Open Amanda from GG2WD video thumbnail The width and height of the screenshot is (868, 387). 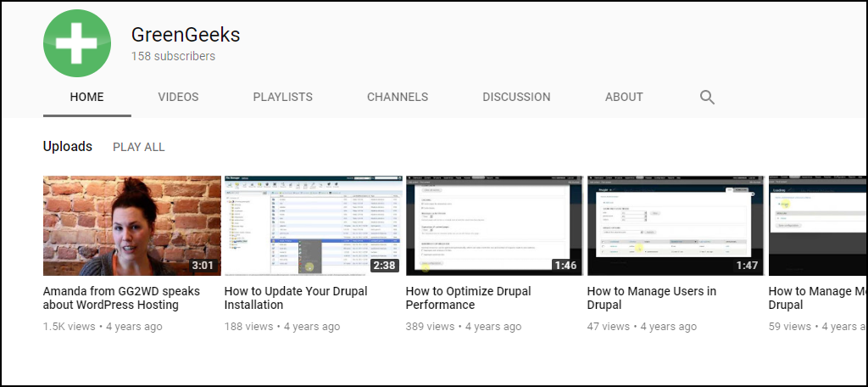pos(131,226)
